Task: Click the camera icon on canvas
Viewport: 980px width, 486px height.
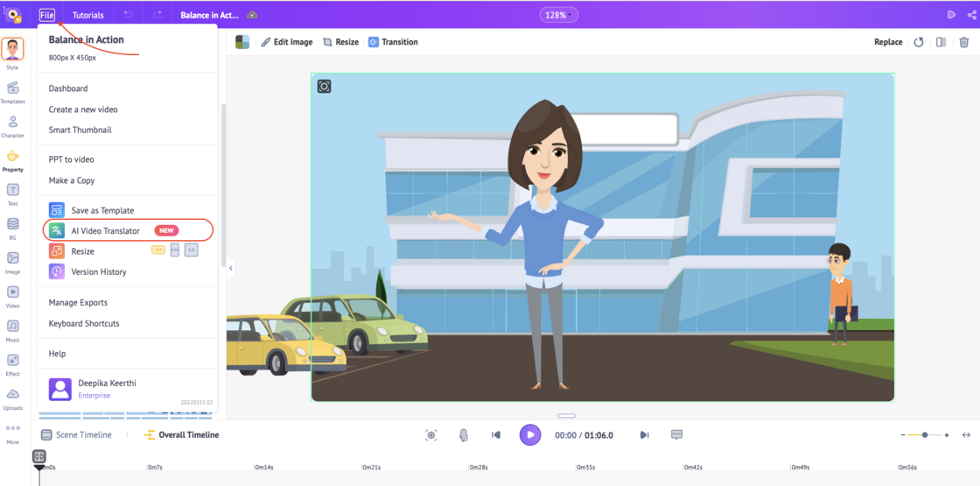Action: (324, 86)
